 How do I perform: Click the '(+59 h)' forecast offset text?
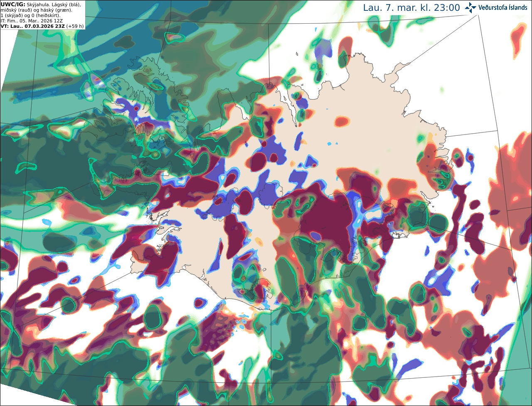pyautogui.click(x=75, y=26)
